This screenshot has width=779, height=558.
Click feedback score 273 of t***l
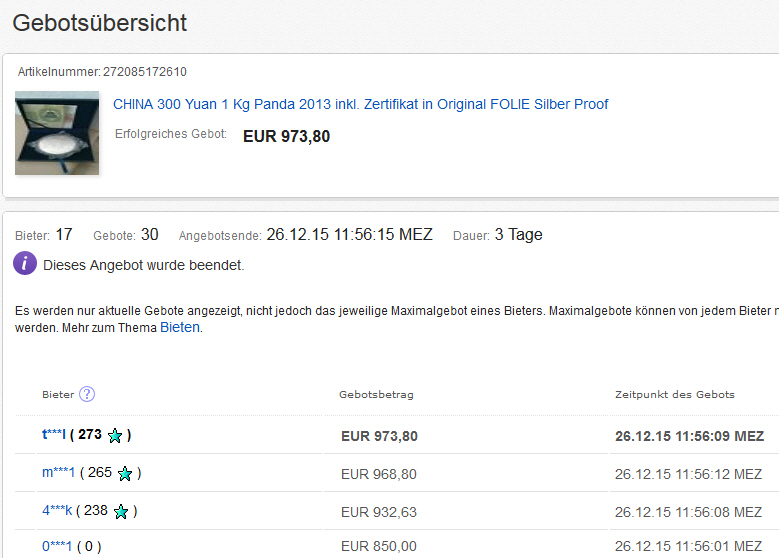[90, 435]
